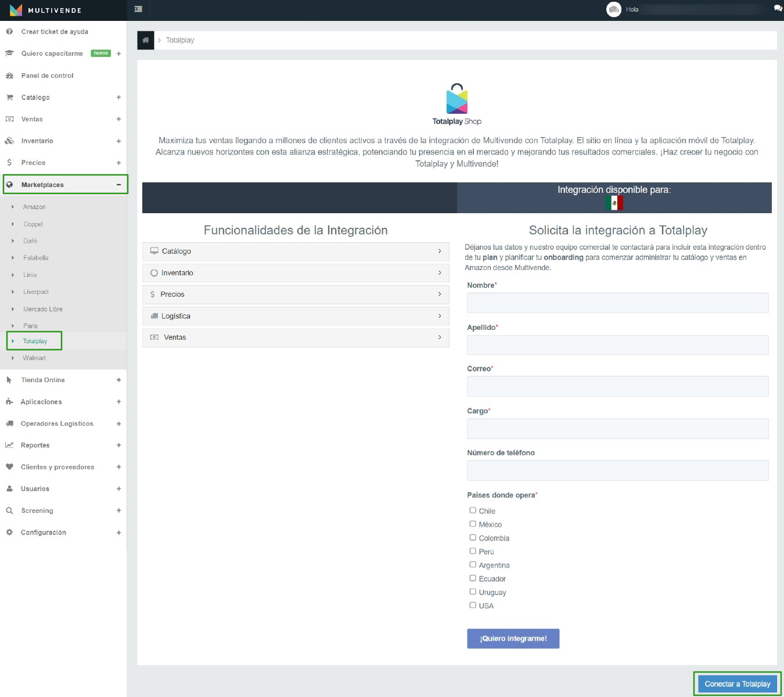Click the user avatar icon
This screenshot has width=784, height=697.
coord(614,9)
